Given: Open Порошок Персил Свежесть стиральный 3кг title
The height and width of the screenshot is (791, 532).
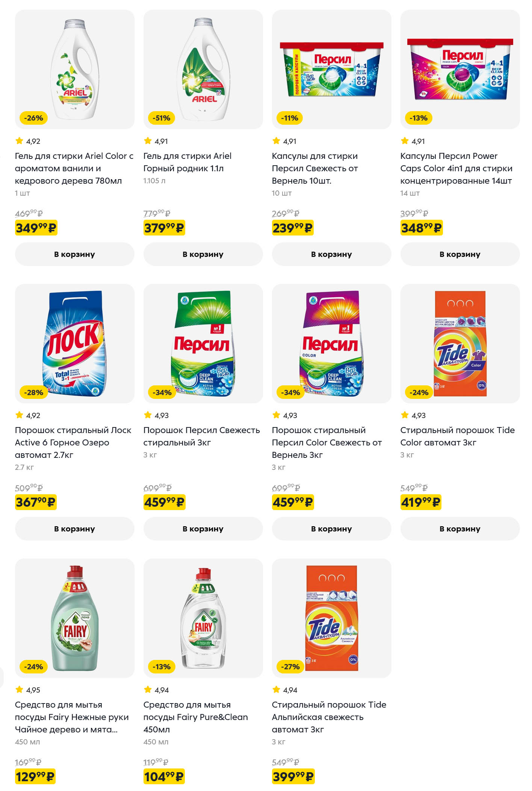Looking at the screenshot, I should point(201,436).
